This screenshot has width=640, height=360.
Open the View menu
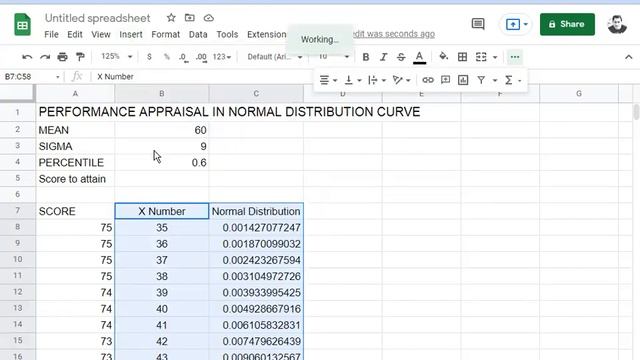(101, 34)
